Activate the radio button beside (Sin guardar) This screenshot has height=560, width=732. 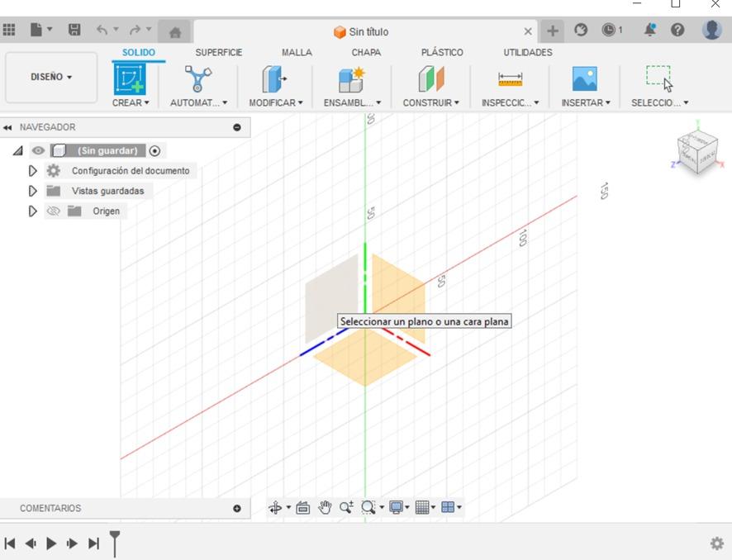click(155, 151)
